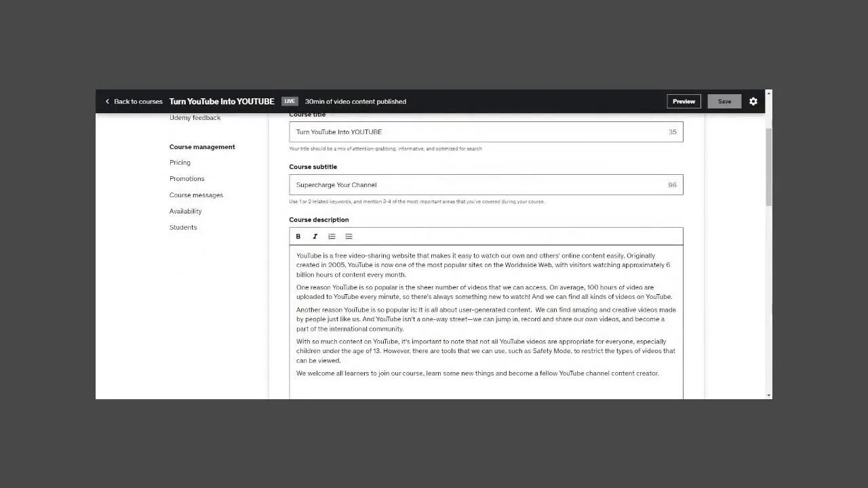Click the 'Course description' label
The height and width of the screenshot is (488, 868).
point(319,220)
